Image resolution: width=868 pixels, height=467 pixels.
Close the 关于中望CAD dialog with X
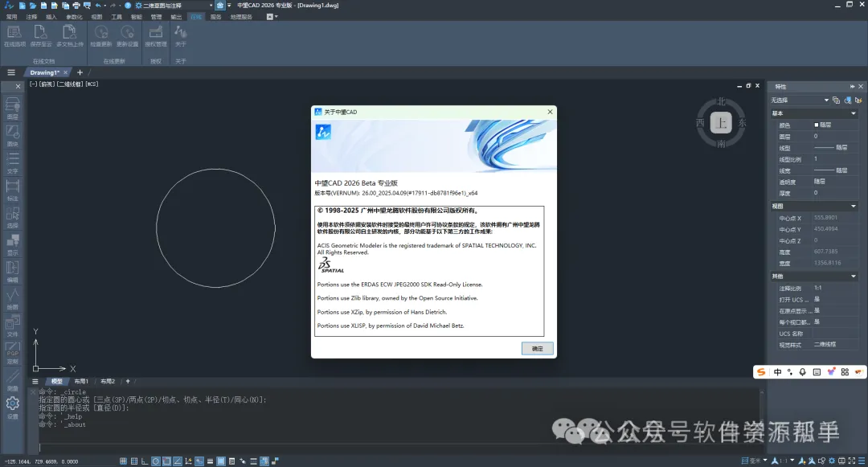(550, 112)
